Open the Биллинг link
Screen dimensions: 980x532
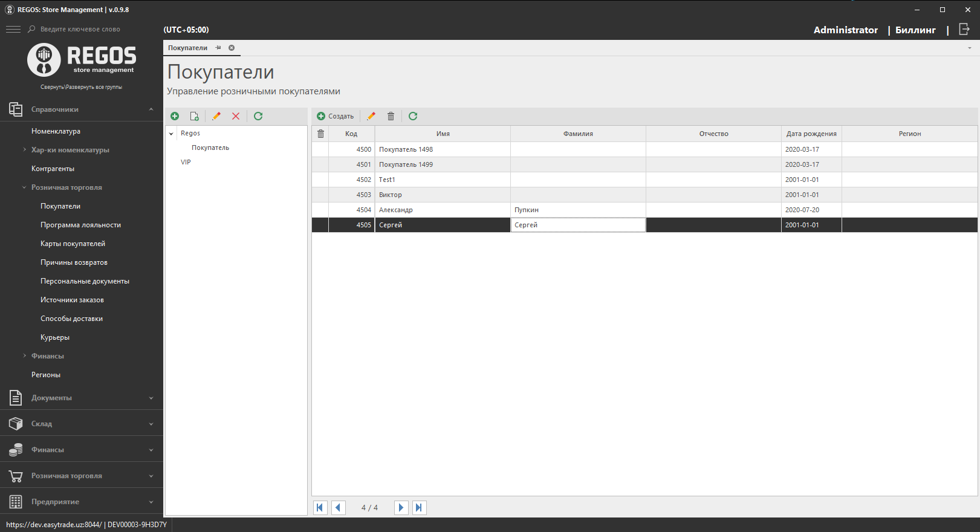(x=915, y=30)
